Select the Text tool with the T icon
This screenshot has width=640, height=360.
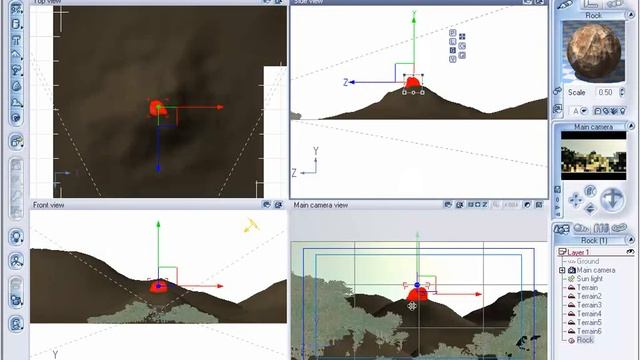pyautogui.click(x=16, y=40)
